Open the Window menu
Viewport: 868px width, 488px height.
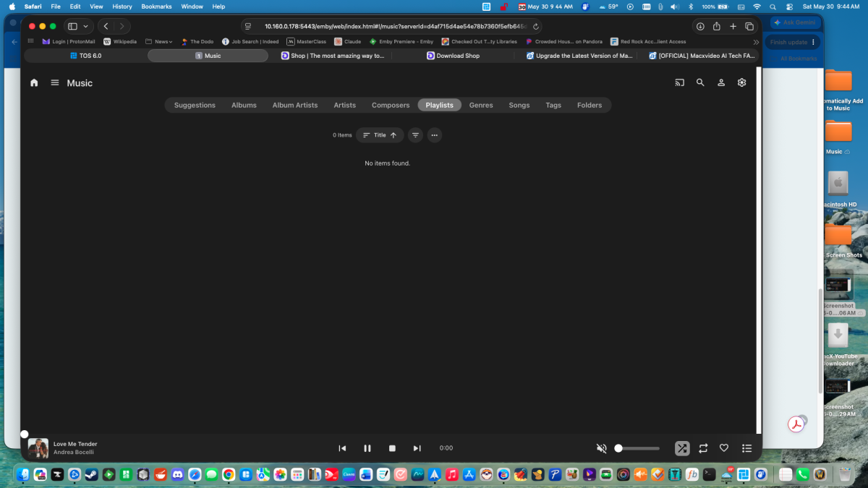pyautogui.click(x=192, y=7)
